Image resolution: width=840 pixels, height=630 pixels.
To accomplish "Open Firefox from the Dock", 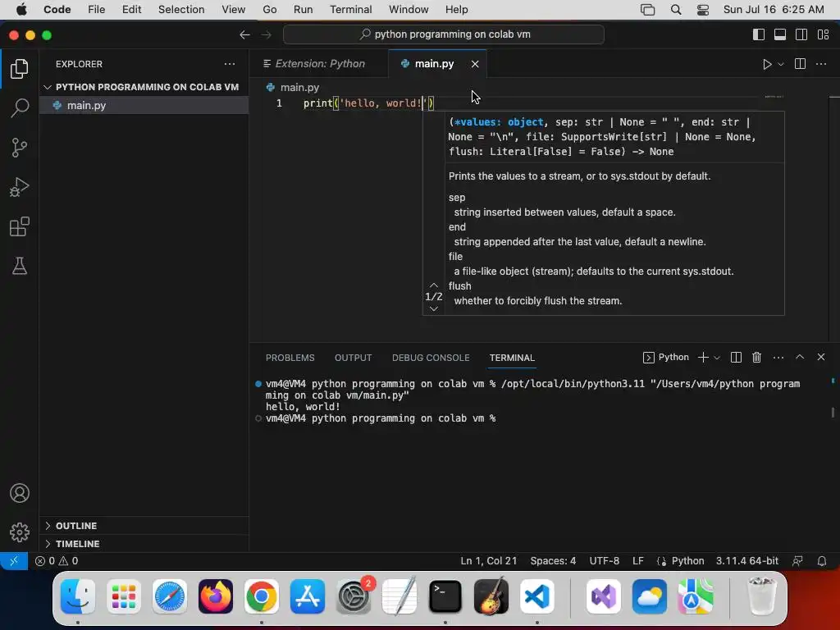I will pos(216,596).
